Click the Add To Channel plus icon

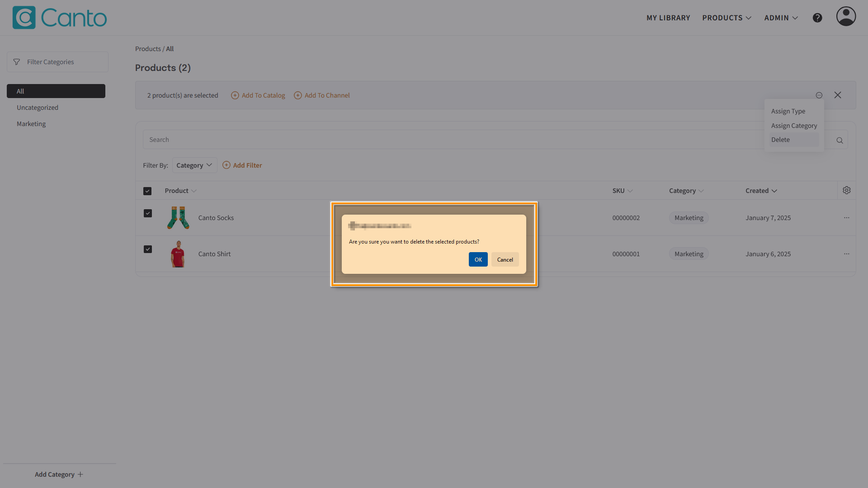[298, 95]
